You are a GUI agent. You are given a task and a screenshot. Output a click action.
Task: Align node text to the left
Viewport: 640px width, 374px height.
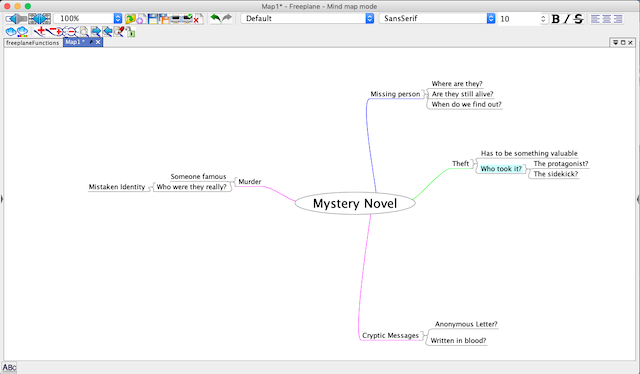(x=596, y=19)
